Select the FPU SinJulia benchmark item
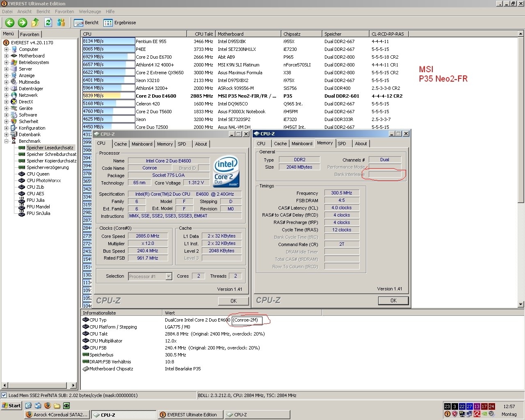The height and width of the screenshot is (420, 525). point(38,213)
